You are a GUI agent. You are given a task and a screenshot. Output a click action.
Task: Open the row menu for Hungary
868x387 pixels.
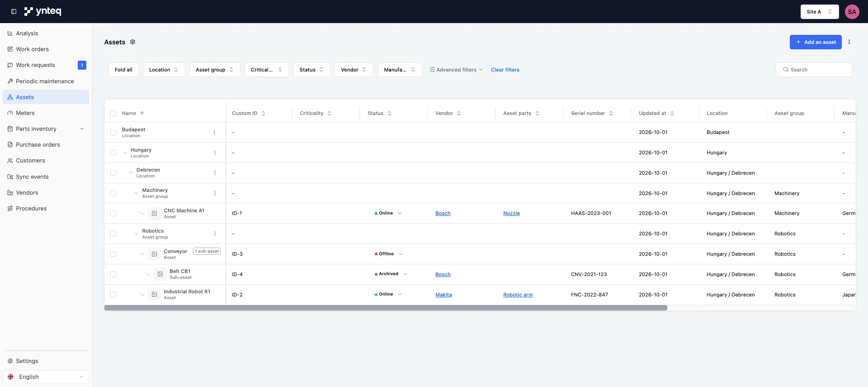(215, 153)
